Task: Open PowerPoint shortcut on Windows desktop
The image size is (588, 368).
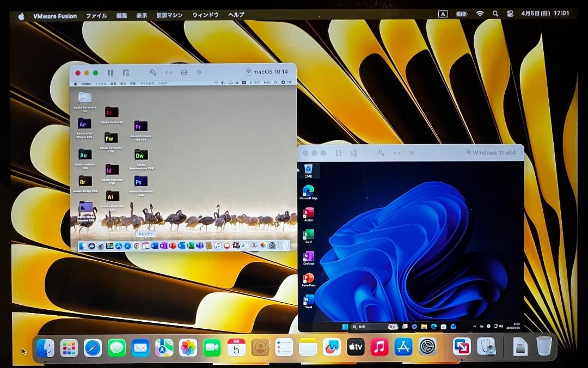Action: tap(309, 280)
